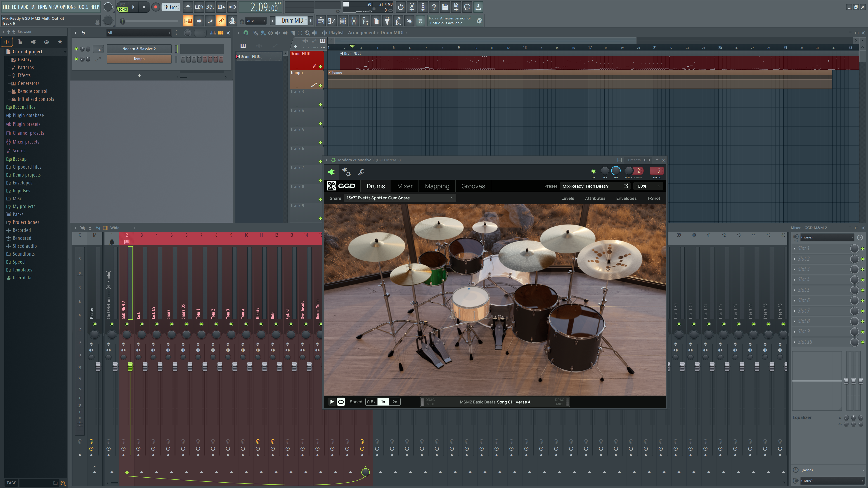Viewport: 868px width, 488px height.
Task: Open the plugin picker plug icon
Action: click(387, 21)
